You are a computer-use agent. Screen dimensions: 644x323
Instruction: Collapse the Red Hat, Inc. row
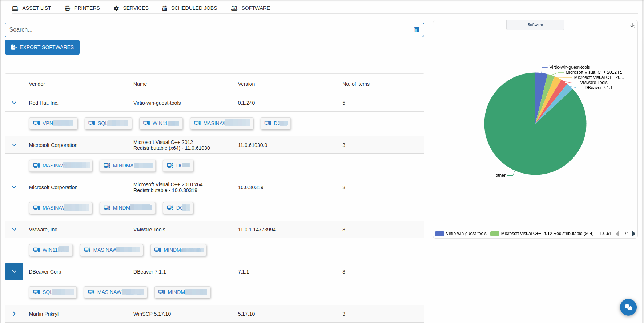click(14, 103)
